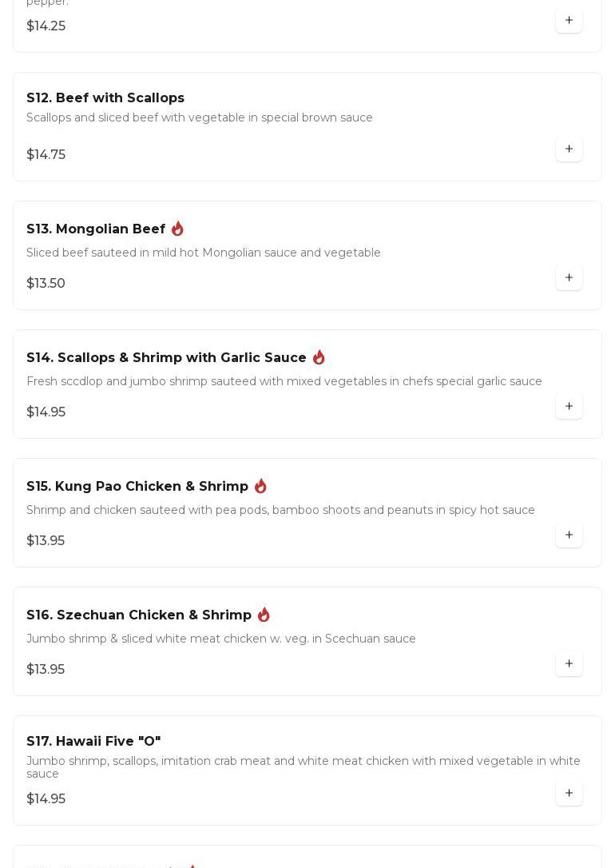Screen dimensions: 615x868
Task: Click the Mongolian Beef description text
Action: (204, 253)
